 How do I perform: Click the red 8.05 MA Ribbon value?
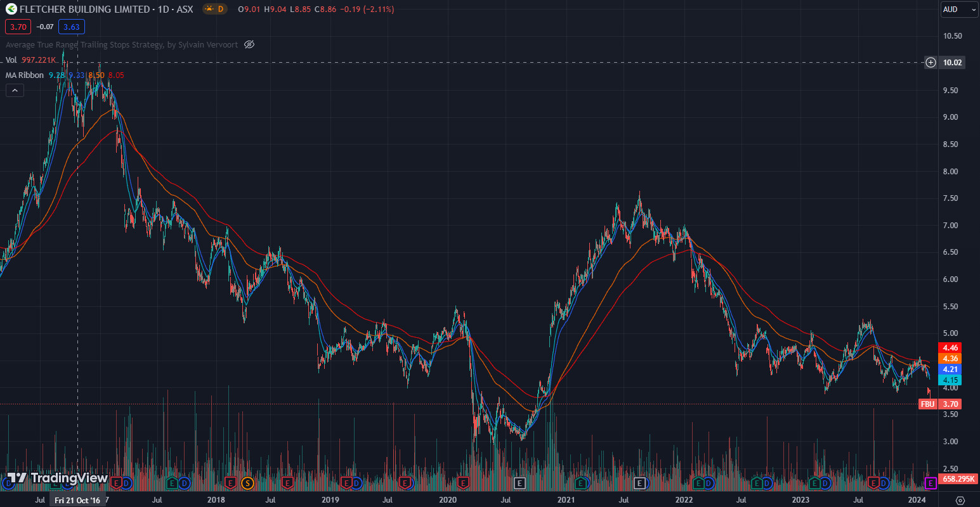(x=116, y=75)
